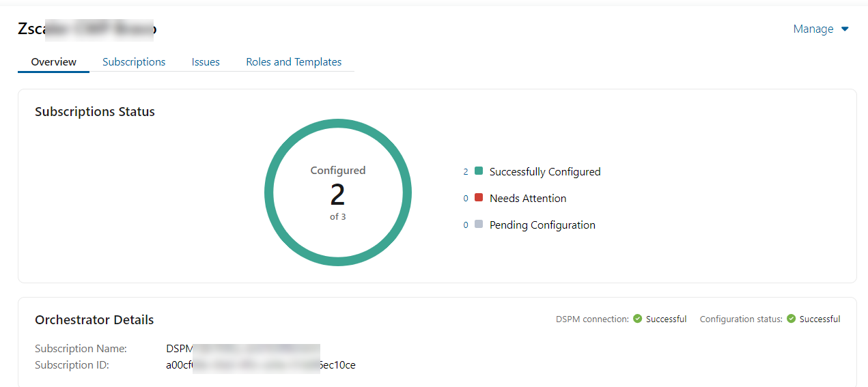Screen dimensions: 868x387
Task: Select the Roles and Templates tab
Action: [294, 62]
